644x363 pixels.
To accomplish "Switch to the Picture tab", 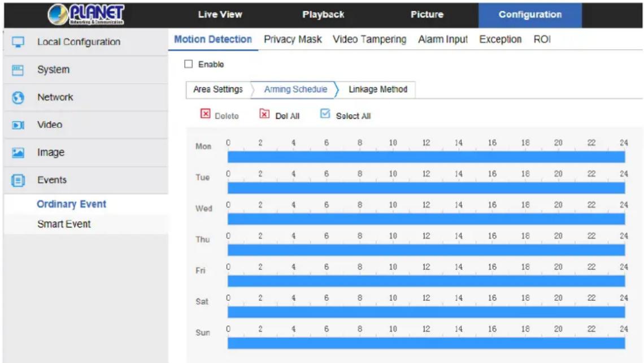I will [427, 14].
